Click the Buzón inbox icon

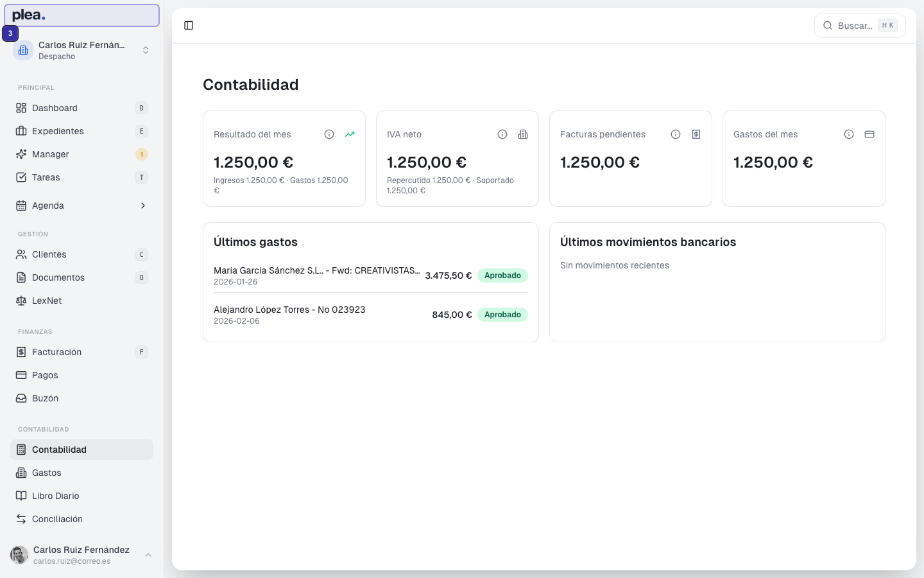(x=21, y=398)
